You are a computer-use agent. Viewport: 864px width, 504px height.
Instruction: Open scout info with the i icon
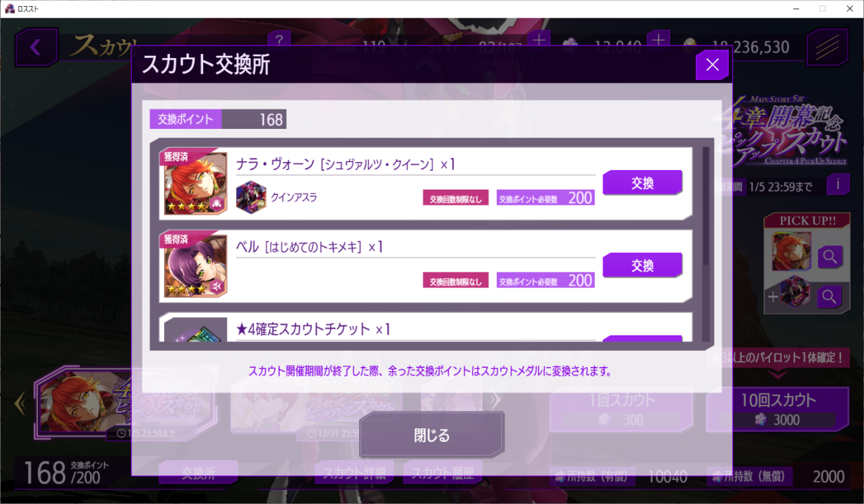click(x=838, y=183)
